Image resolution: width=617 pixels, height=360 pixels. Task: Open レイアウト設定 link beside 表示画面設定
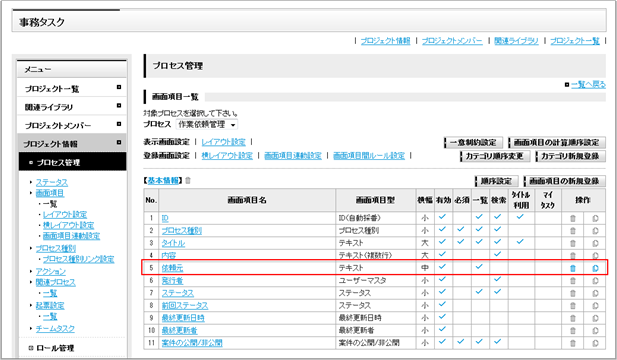point(224,142)
